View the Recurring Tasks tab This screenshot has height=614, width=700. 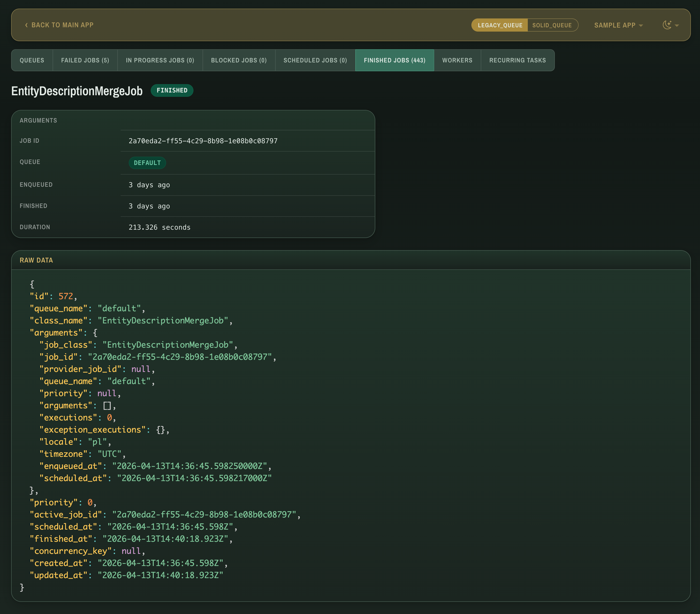(517, 60)
